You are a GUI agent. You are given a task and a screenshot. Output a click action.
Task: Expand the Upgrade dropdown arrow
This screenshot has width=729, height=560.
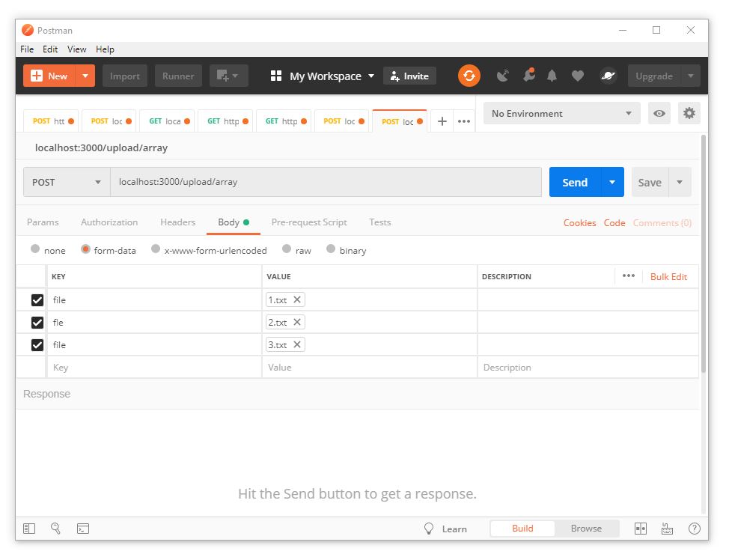(691, 76)
